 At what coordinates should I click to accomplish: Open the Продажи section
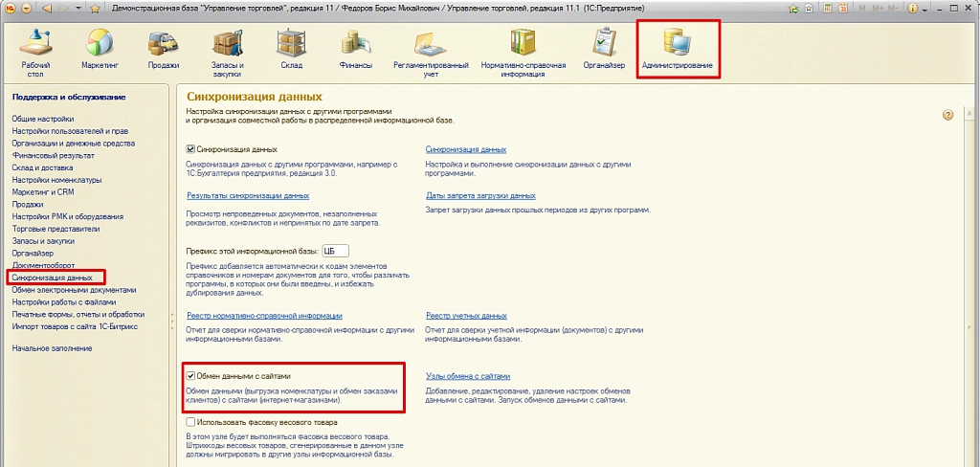(164, 48)
